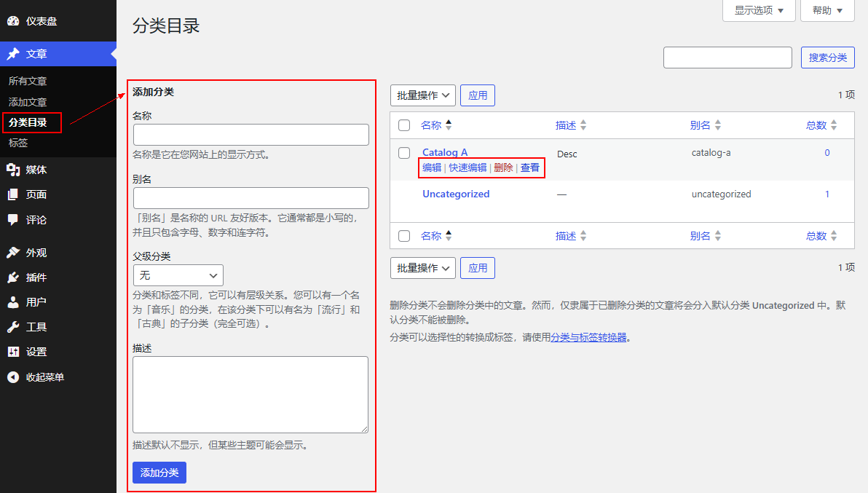Open 标签 submenu item
The height and width of the screenshot is (493, 868).
[18, 143]
